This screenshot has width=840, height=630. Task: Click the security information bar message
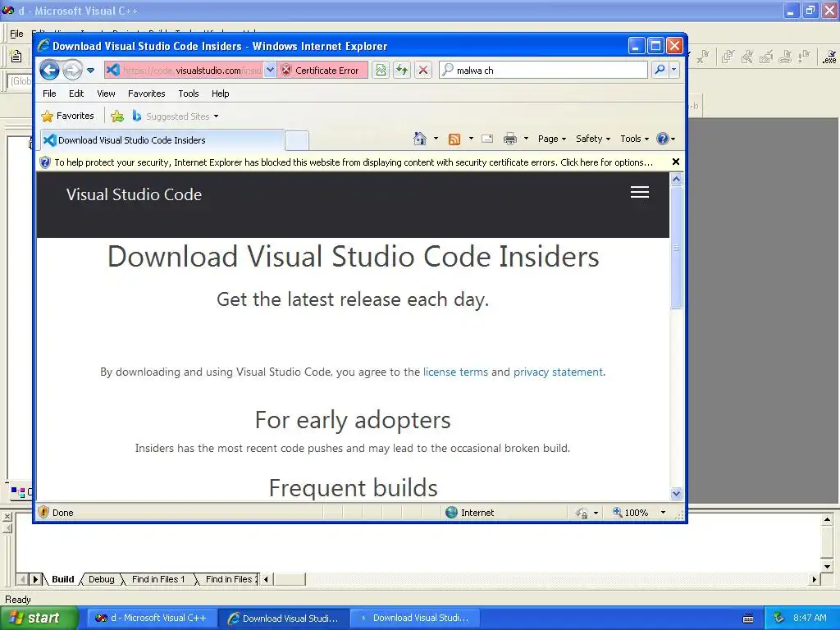click(354, 162)
